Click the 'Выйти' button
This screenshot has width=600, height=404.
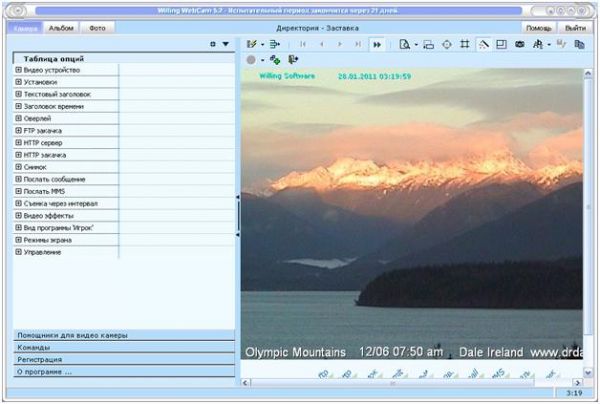pos(574,28)
